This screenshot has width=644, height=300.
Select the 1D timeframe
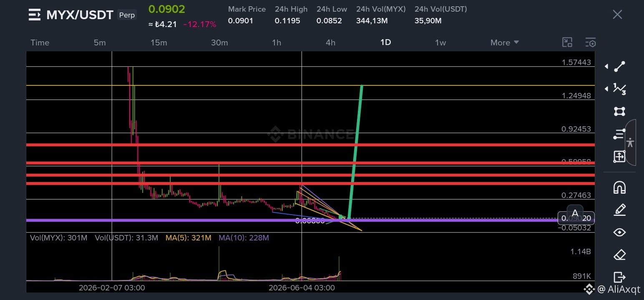click(x=385, y=42)
